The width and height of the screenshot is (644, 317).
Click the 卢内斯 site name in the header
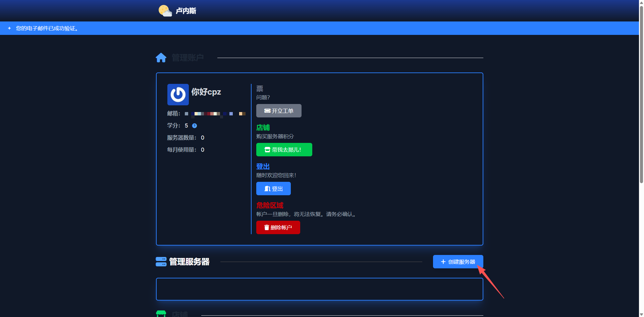click(x=186, y=11)
